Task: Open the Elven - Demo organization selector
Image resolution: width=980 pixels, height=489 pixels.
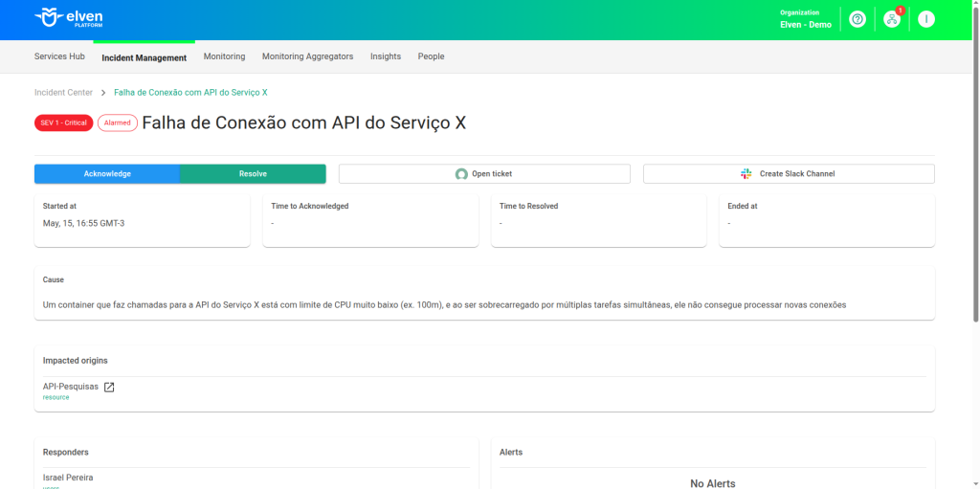Action: 806,19
